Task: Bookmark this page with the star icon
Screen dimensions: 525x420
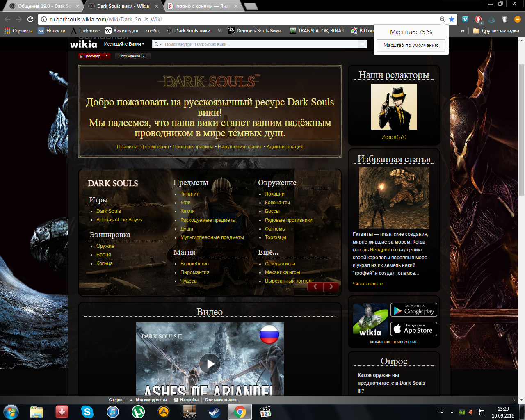Action: tap(452, 19)
